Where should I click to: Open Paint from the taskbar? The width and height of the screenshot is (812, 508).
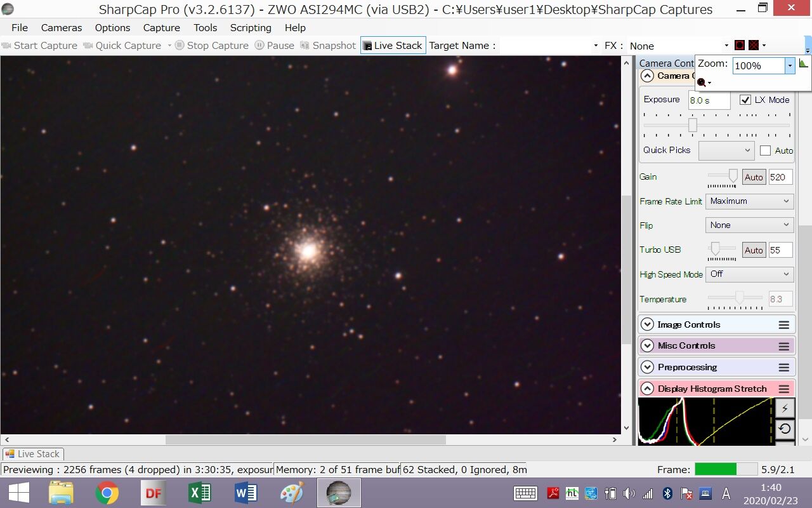click(292, 493)
